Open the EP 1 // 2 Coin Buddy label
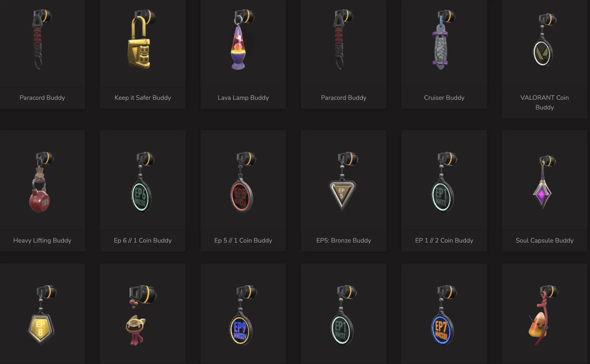 tap(444, 240)
